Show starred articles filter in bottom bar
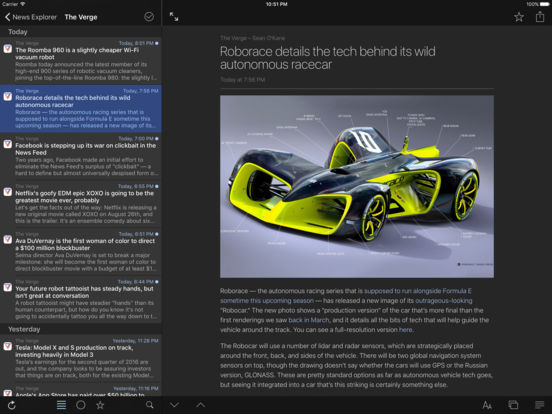The image size is (552, 414). 100,405
